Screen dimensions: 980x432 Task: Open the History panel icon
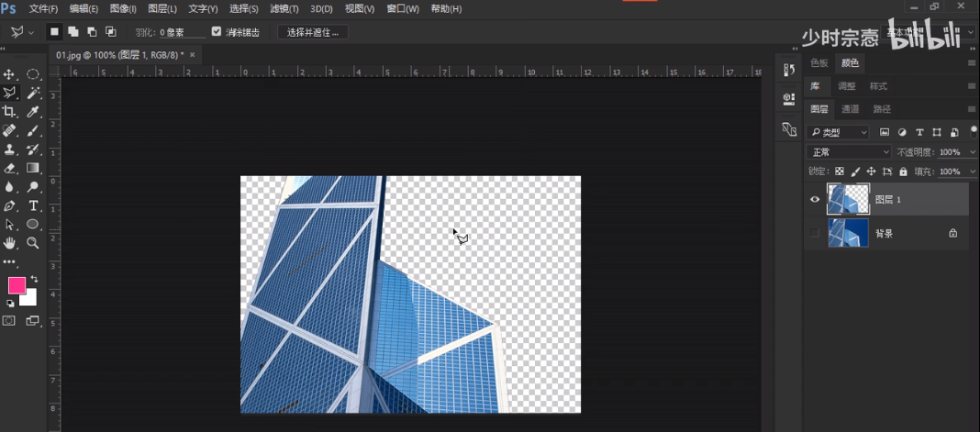tap(789, 70)
